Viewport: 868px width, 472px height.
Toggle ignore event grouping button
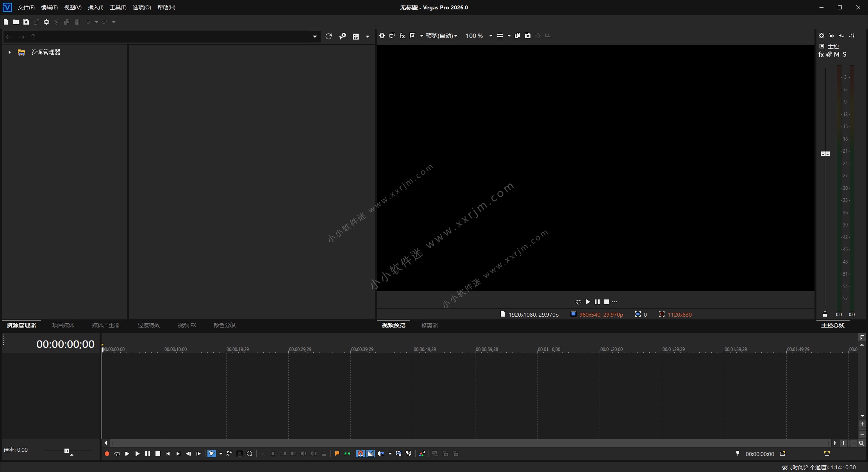click(x=409, y=454)
